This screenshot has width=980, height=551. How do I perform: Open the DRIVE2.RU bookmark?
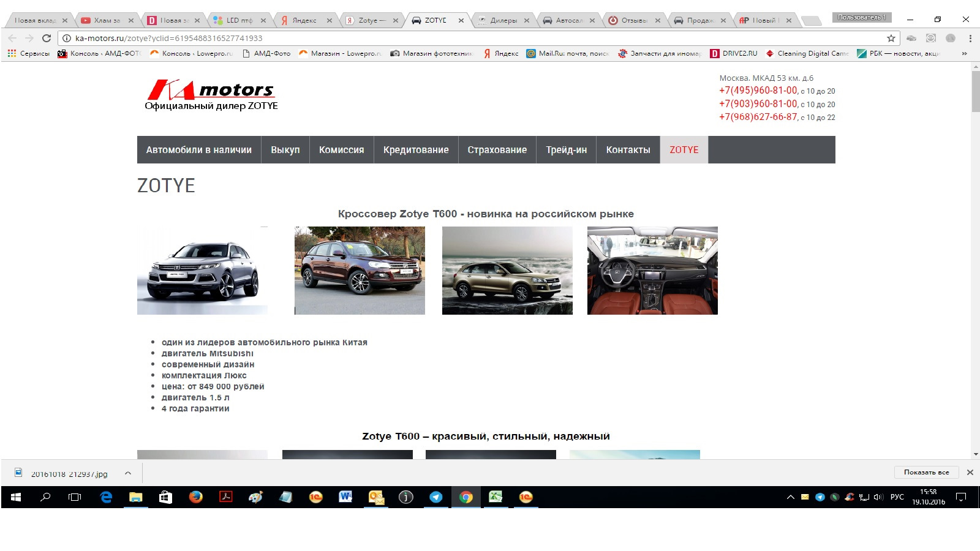(x=734, y=53)
